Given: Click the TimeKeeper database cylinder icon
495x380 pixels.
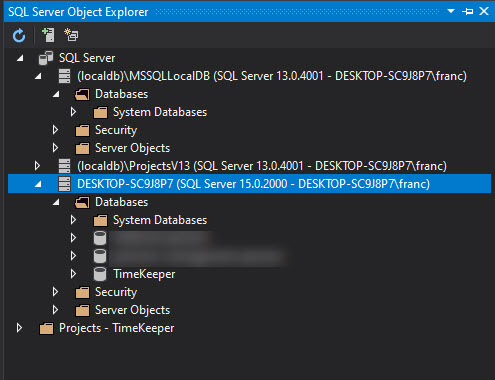Looking at the screenshot, I should pyautogui.click(x=100, y=274).
